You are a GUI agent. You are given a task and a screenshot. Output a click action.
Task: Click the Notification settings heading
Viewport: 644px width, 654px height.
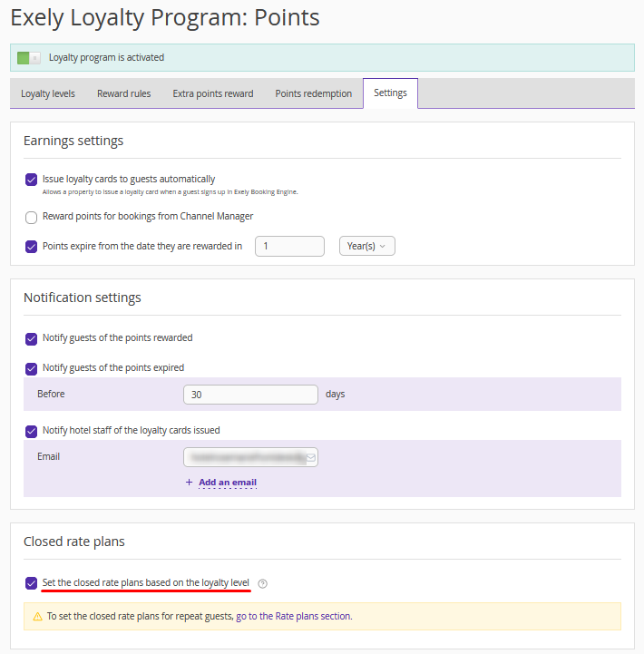click(x=83, y=298)
